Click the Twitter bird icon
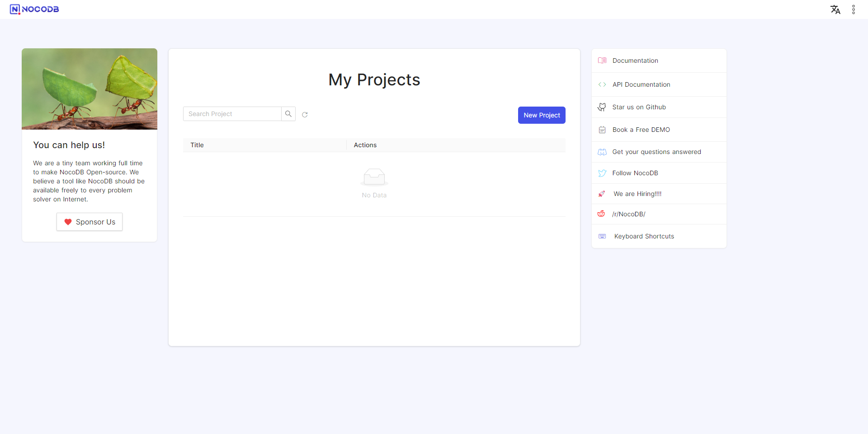The width and height of the screenshot is (868, 434). coord(602,173)
